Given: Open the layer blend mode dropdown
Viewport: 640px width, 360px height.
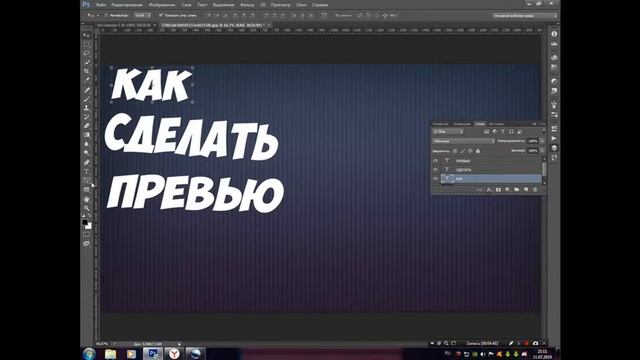Looking at the screenshot, I should tap(463, 141).
